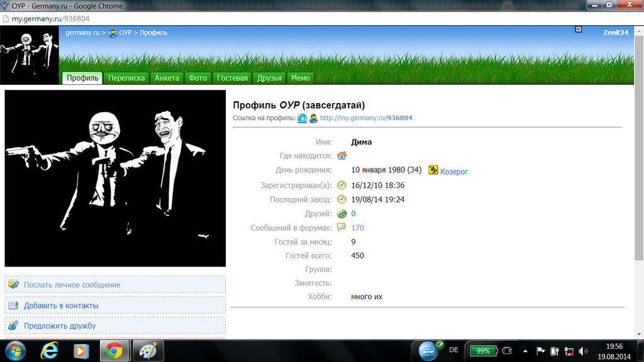Show hidden system tray icons
Viewport: 644px width, 362px height.
[525, 351]
